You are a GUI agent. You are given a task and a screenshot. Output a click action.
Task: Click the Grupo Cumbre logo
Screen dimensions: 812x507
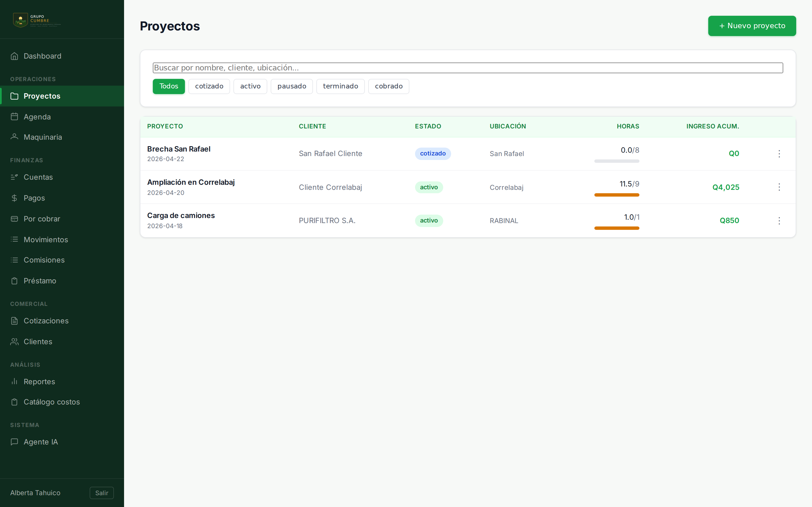[x=37, y=20]
